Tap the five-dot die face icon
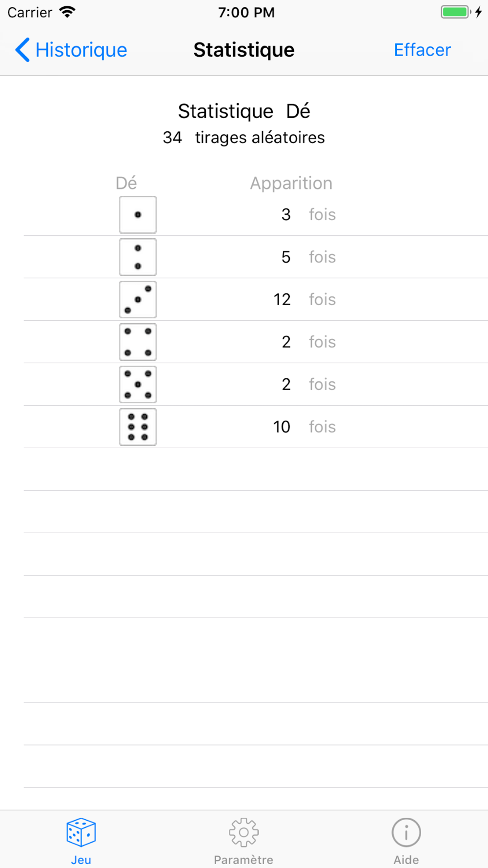 (138, 385)
